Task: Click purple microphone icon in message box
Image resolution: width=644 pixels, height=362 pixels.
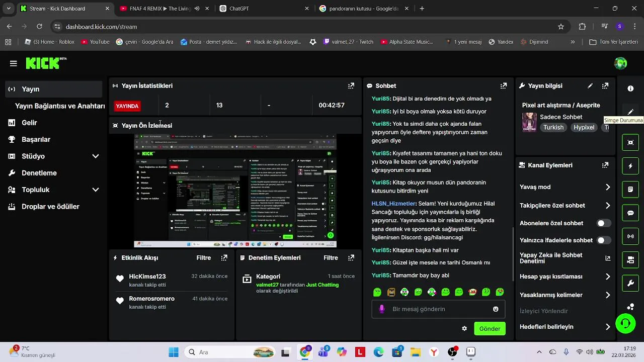Action: (x=382, y=309)
